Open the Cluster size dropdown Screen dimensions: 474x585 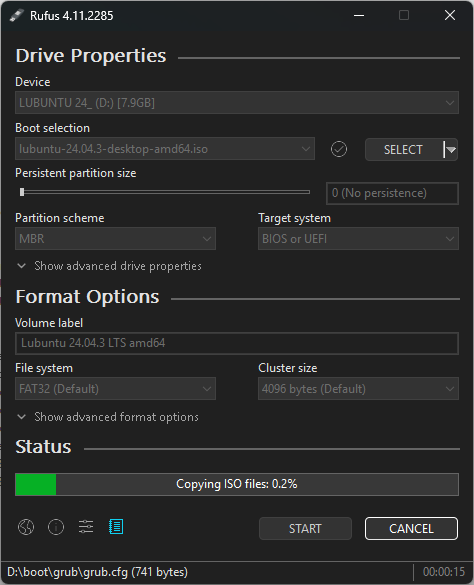tap(358, 389)
